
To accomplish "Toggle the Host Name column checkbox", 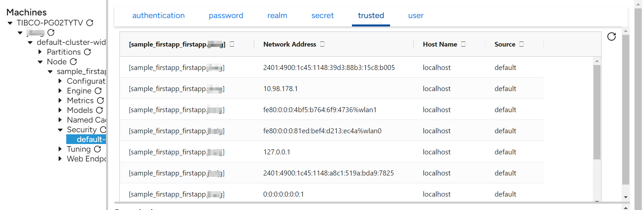I will click(x=464, y=44).
